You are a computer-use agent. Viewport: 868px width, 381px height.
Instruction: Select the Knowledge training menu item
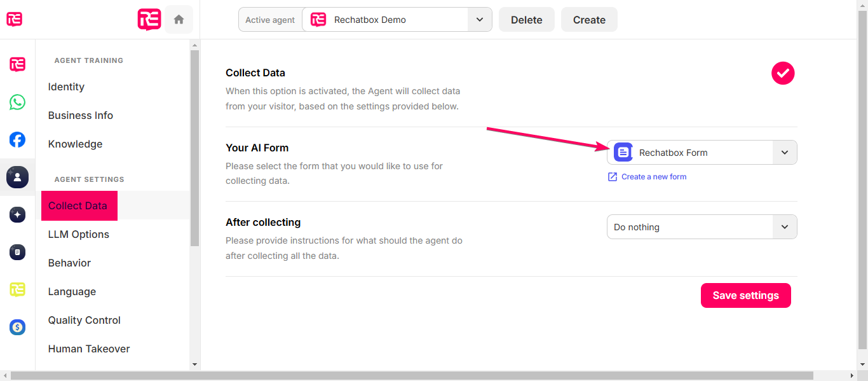click(75, 144)
